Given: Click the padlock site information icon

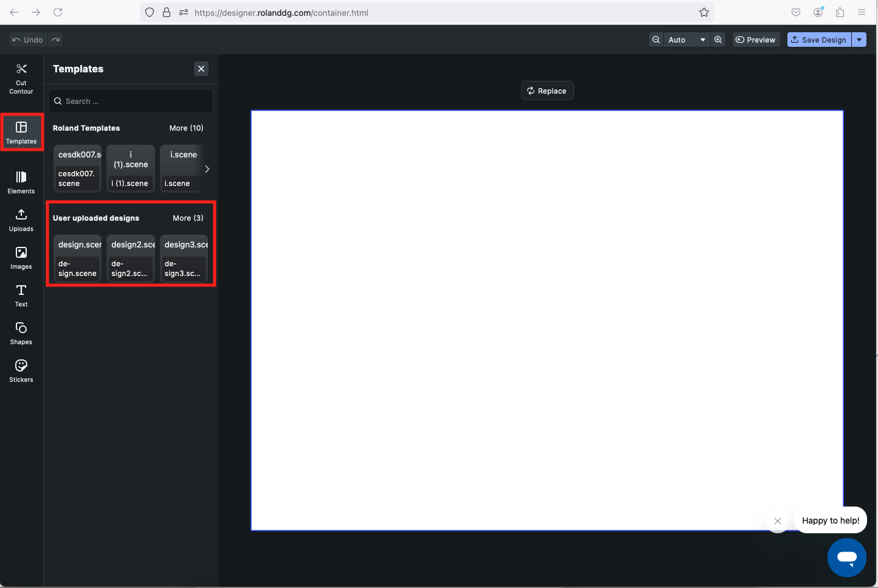Looking at the screenshot, I should tap(167, 12).
